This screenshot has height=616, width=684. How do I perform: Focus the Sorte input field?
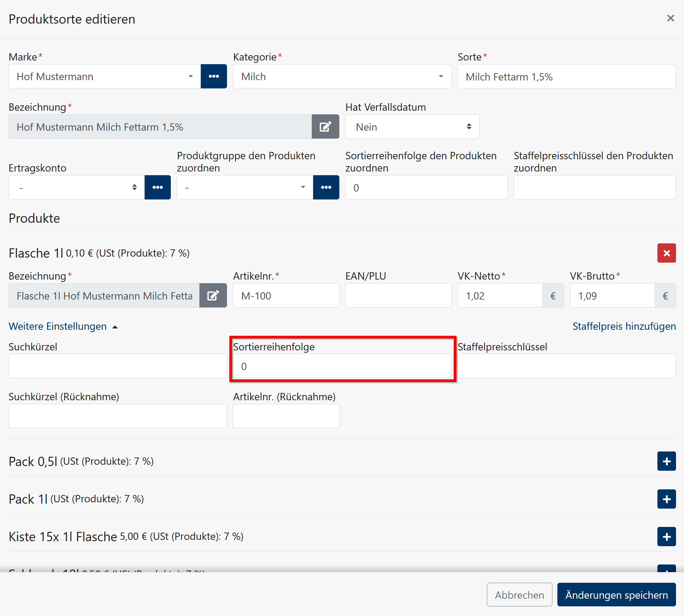tap(566, 76)
